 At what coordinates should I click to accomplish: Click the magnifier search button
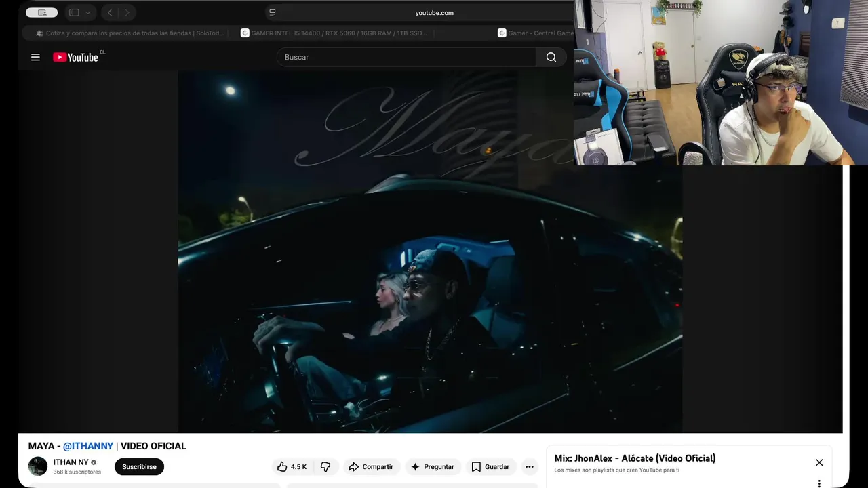[x=551, y=57]
